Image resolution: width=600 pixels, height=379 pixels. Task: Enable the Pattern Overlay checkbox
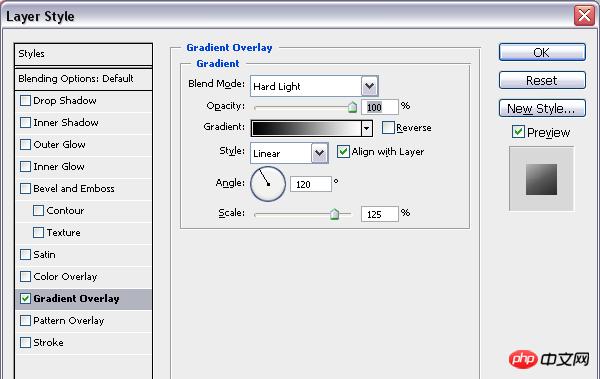25,320
